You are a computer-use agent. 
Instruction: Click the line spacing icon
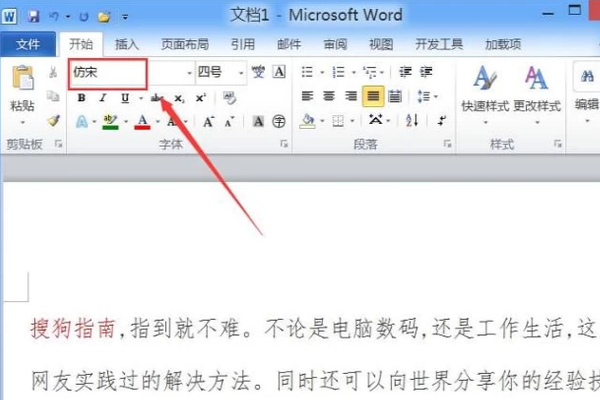point(423,96)
